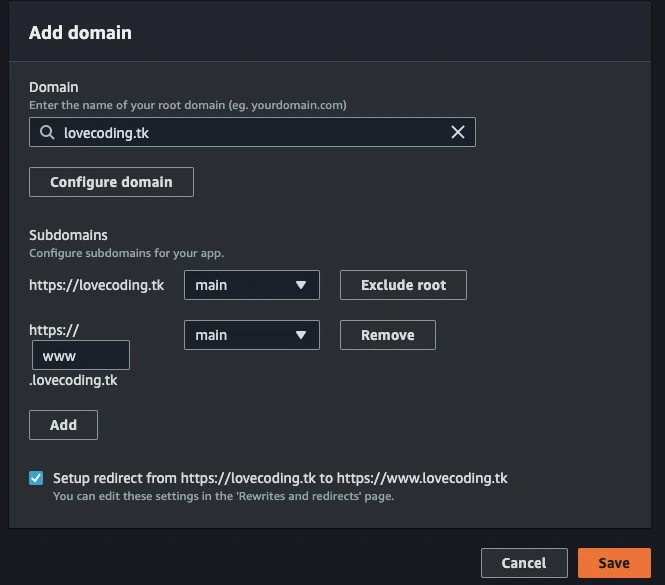
Task: Click the Subdomains section heading
Action: pyautogui.click(x=68, y=236)
